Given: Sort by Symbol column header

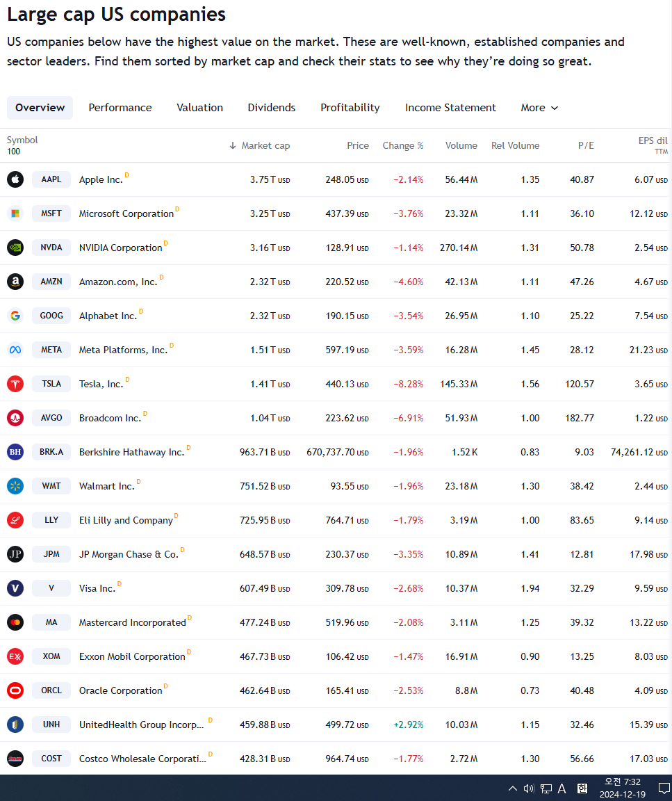Looking at the screenshot, I should coord(22,140).
